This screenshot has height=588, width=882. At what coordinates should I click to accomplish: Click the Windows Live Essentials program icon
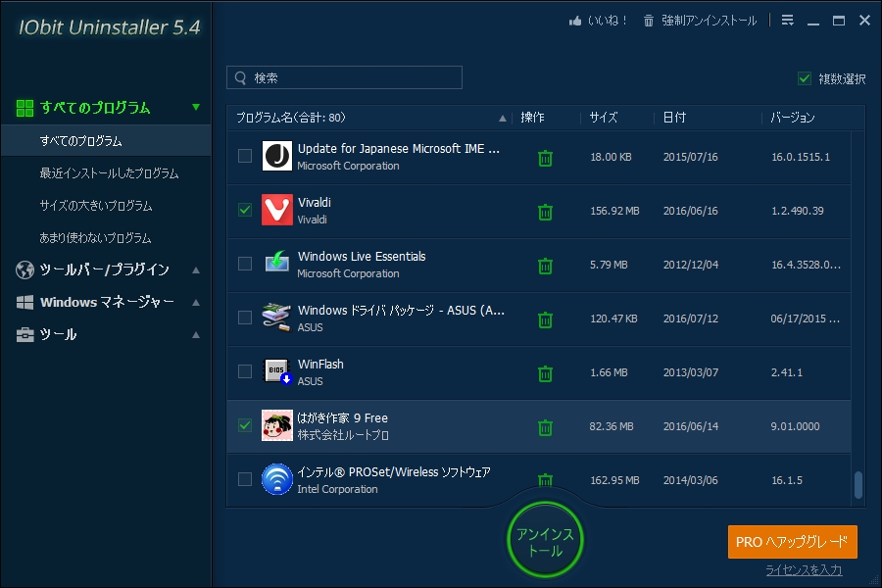point(276,262)
